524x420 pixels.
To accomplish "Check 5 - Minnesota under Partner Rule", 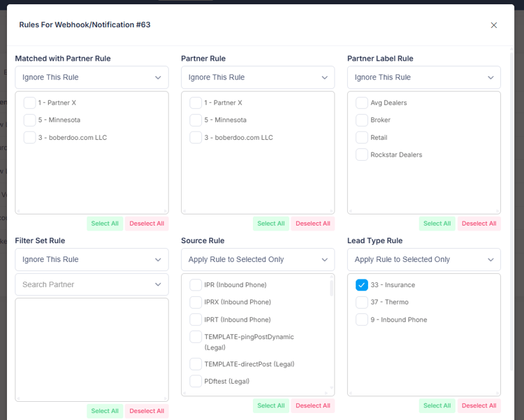I will pos(196,120).
